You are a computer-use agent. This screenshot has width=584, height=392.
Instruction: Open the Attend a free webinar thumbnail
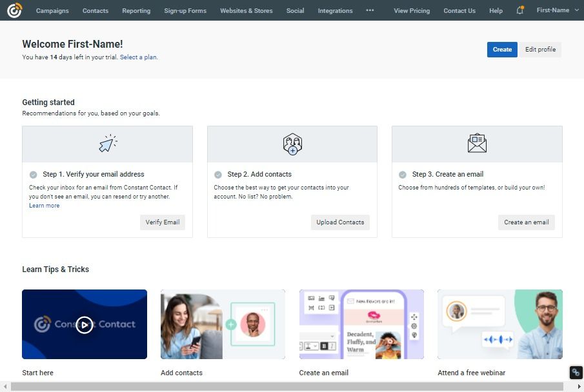500,324
